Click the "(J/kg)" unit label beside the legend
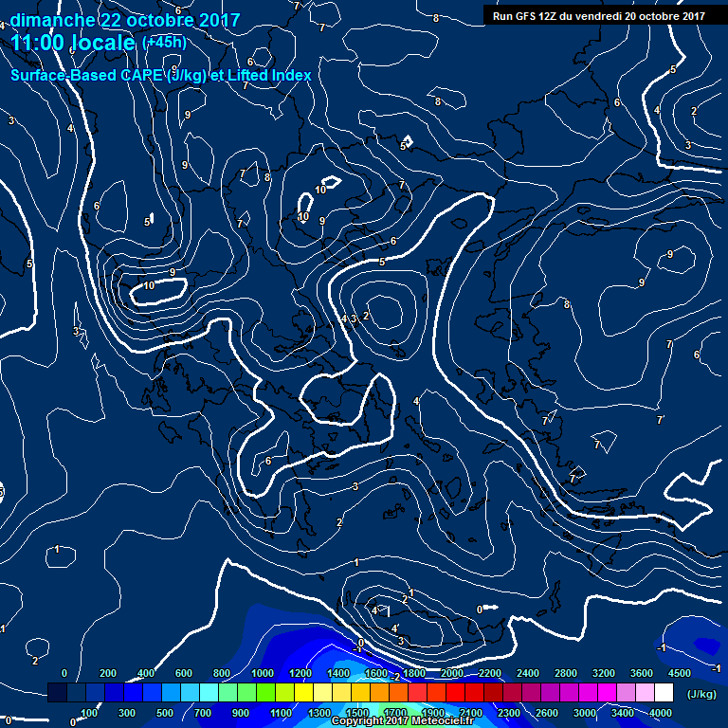This screenshot has width=728, height=728. click(701, 694)
